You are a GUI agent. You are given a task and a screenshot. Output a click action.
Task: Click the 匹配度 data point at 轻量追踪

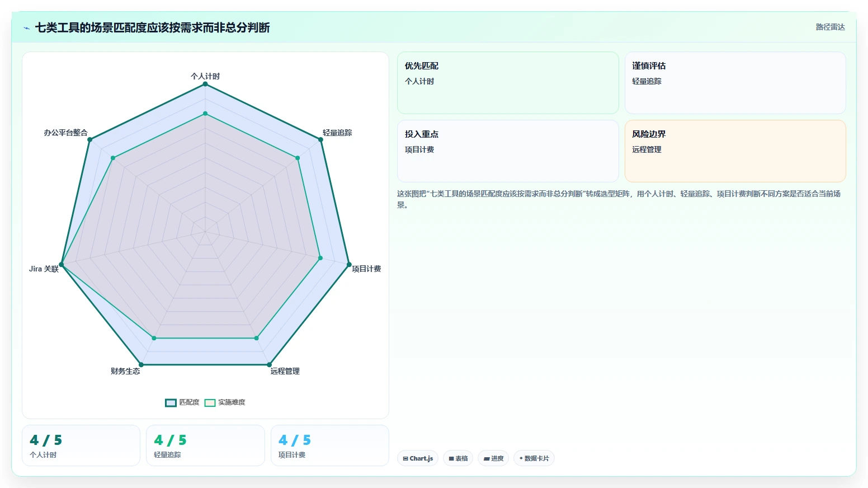pyautogui.click(x=320, y=139)
